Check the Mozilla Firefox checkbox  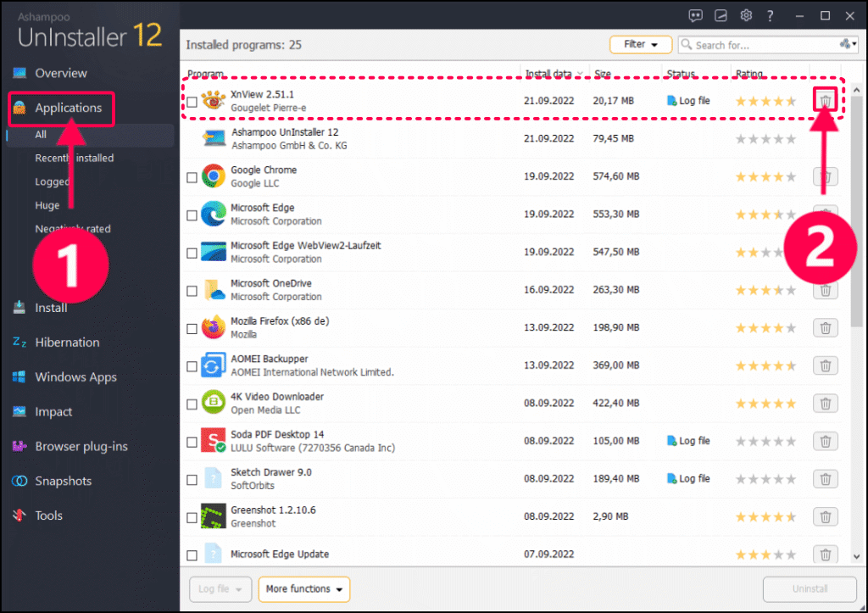pos(192,329)
